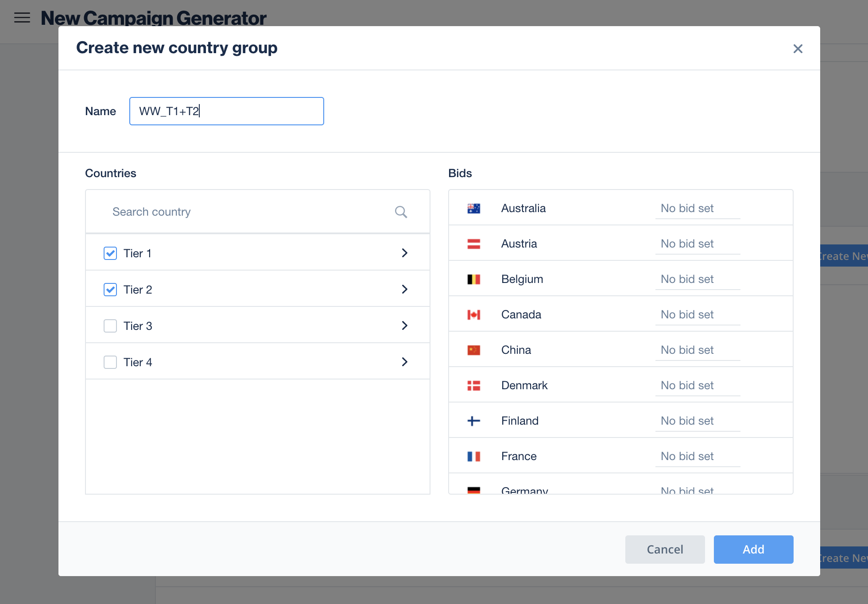Click the France flag icon
The height and width of the screenshot is (604, 868).
(474, 457)
